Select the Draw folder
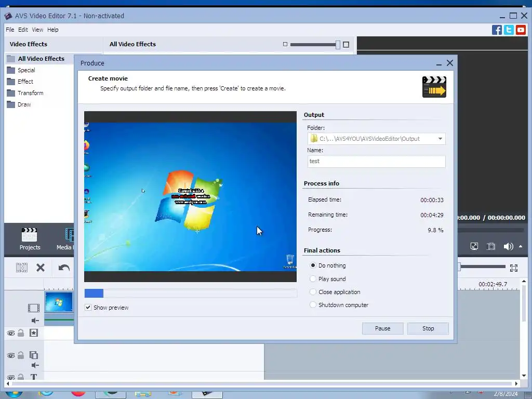Viewport: 532px width, 399px height. [x=24, y=104]
